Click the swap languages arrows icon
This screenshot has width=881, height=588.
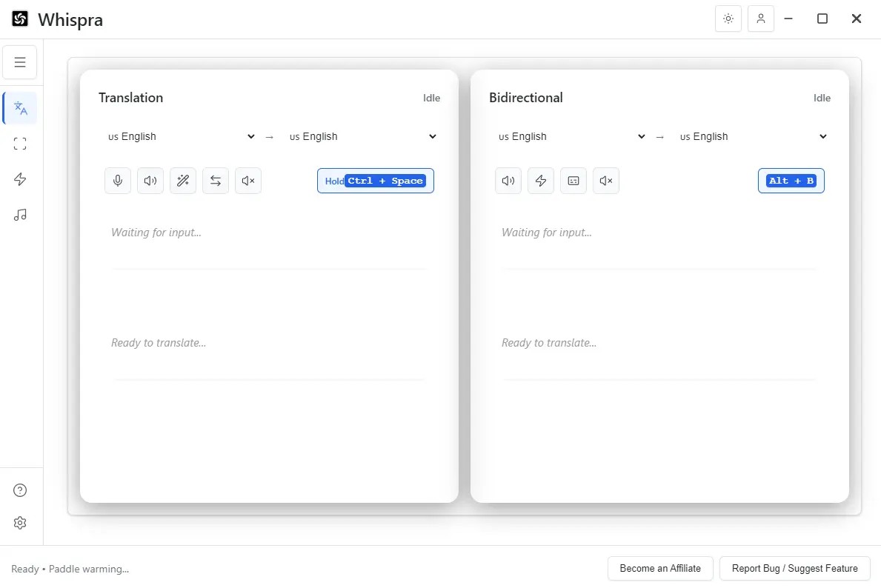click(x=215, y=180)
